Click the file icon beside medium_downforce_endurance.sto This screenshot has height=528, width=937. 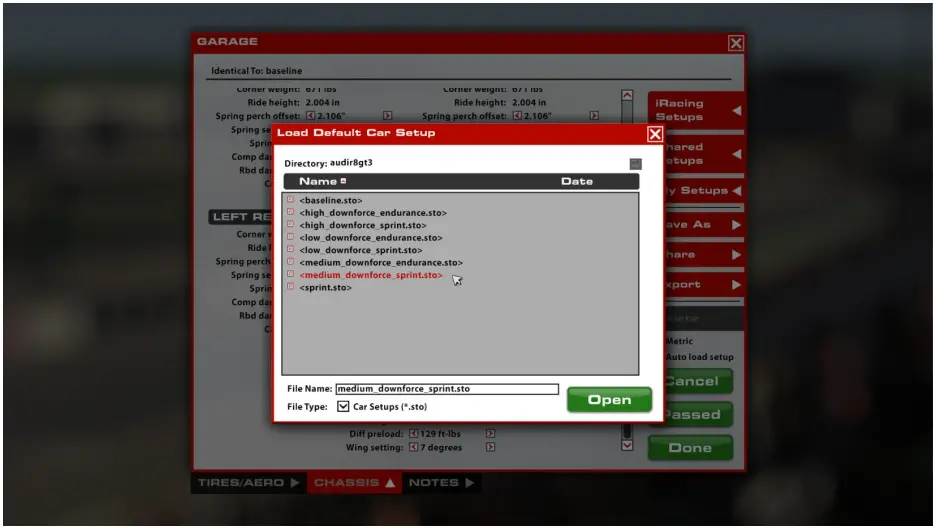pyautogui.click(x=290, y=262)
